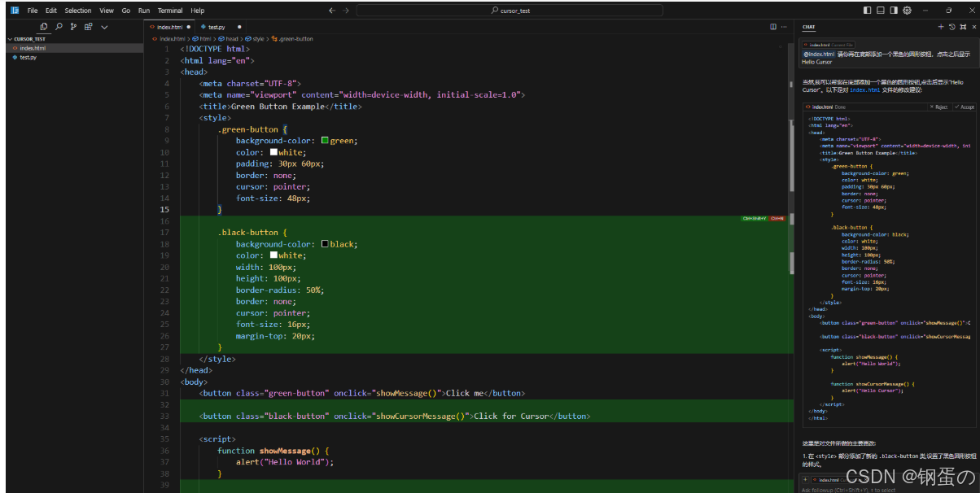Click the chat code block index.html header
This screenshot has height=493, width=980.
(828, 107)
